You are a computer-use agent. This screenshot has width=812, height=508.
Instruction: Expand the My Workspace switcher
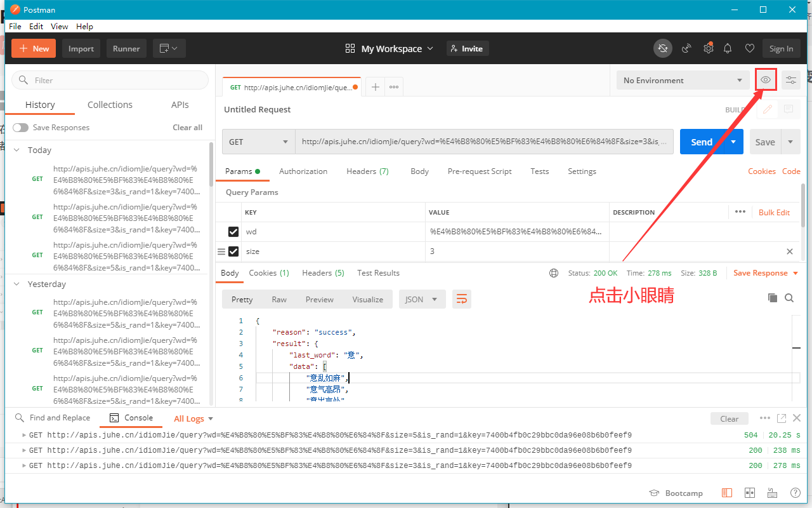click(x=390, y=48)
